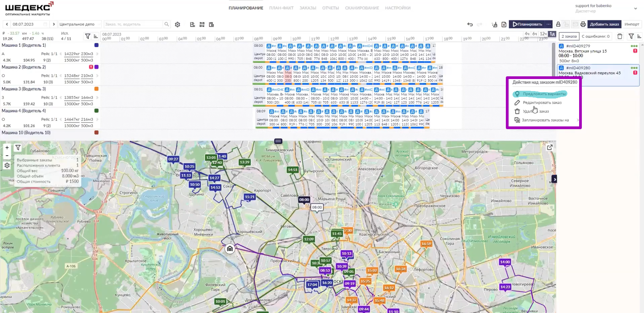
Task: Open planning settings gear icon
Action: (x=177, y=24)
